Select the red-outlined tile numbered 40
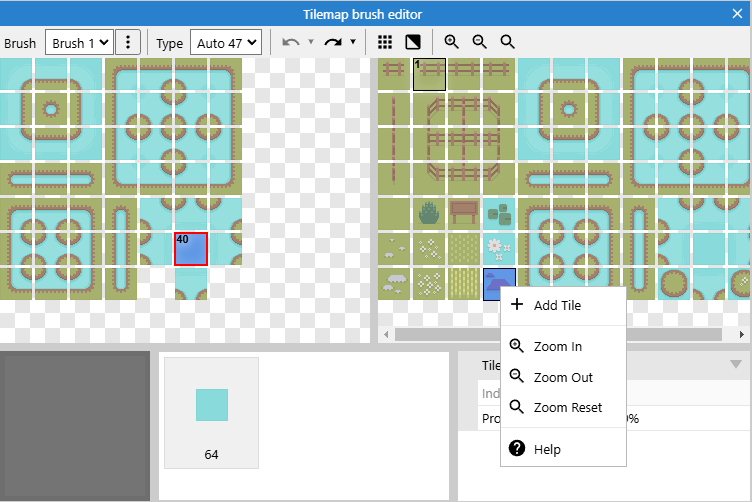 pyautogui.click(x=191, y=249)
